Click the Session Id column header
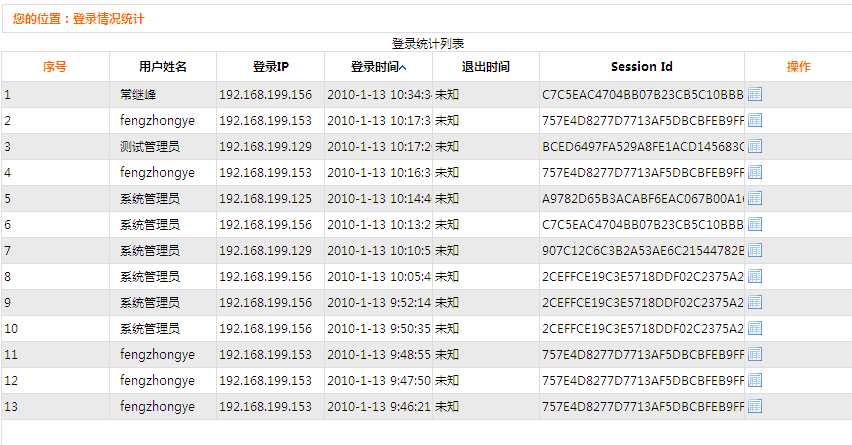The image size is (852, 445). [x=642, y=67]
